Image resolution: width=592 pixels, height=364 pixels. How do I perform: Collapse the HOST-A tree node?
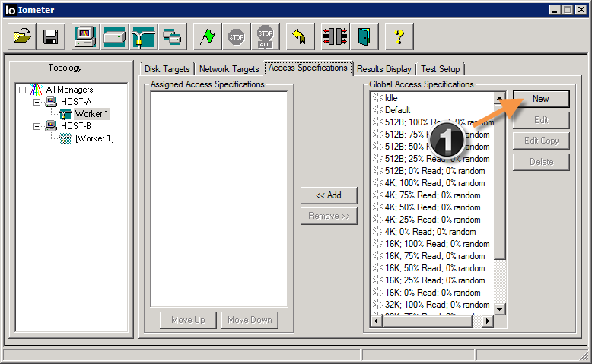point(37,102)
